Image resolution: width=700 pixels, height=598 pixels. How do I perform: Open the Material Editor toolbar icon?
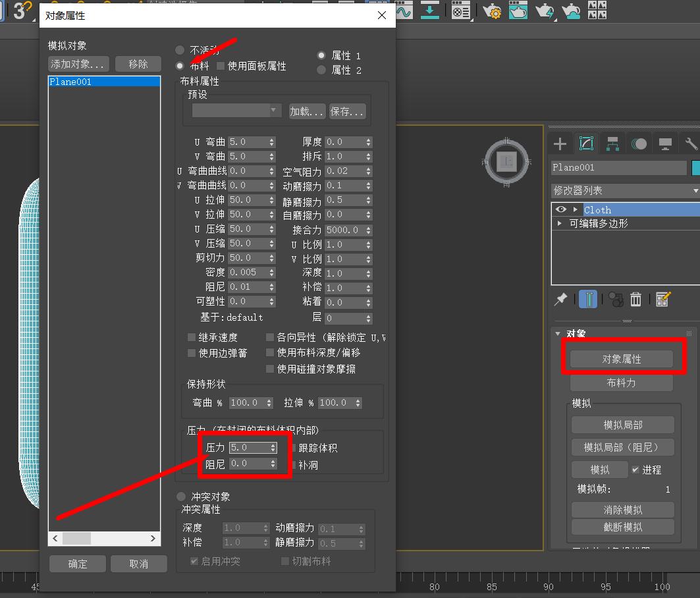tap(461, 10)
